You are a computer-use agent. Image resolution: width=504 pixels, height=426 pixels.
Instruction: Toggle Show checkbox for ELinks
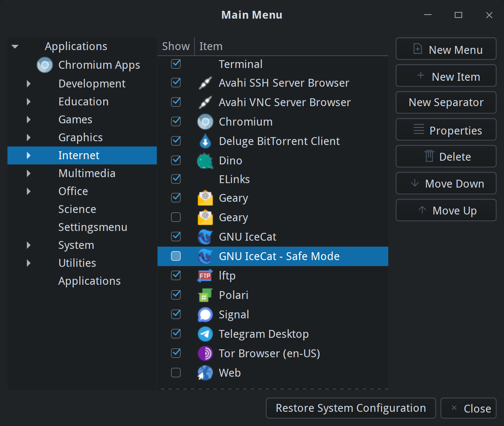click(176, 179)
